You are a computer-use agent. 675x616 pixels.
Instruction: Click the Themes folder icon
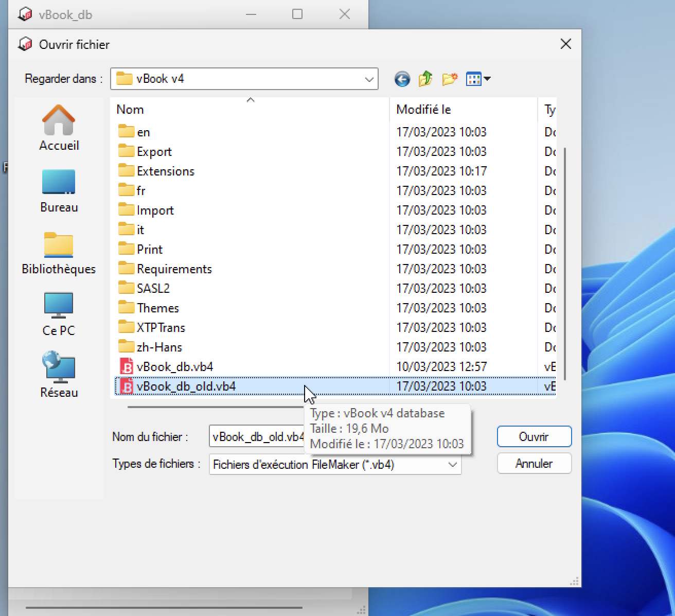point(126,308)
